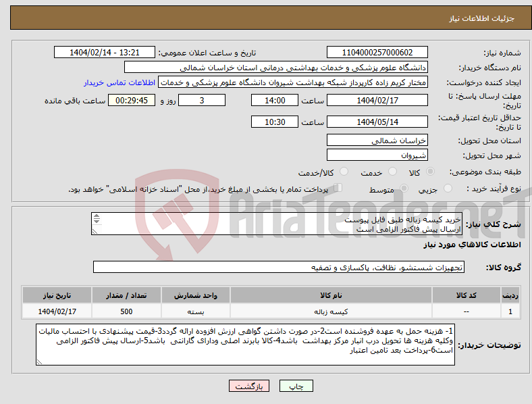Viewport: 532px width, 404px height.
Task: Click the 10:30 validity time field
Action: pyautogui.click(x=275, y=122)
